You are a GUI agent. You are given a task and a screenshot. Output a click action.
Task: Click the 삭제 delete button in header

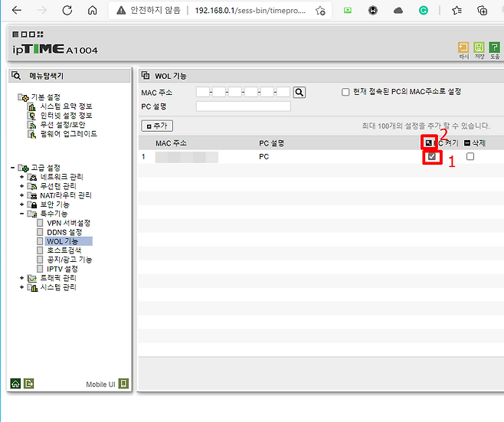(475, 143)
